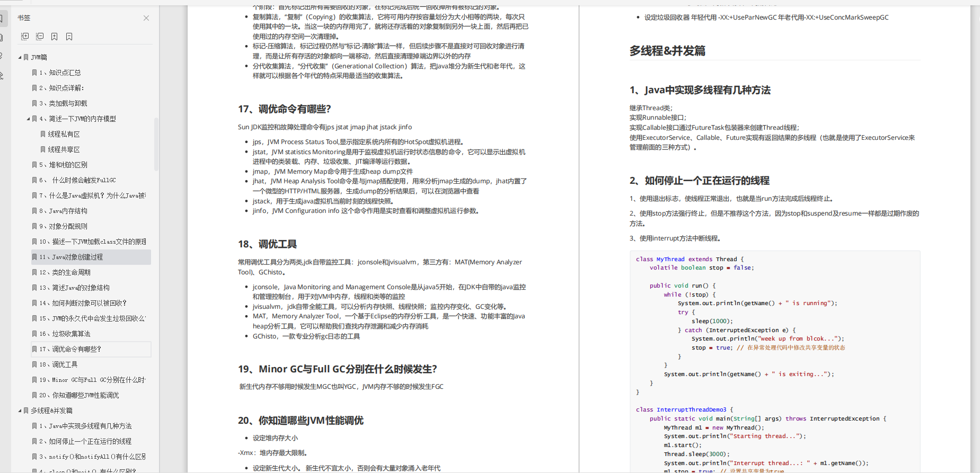Click heading 19、Minor GC与Full GC分别在什么时候发生?
The image size is (980, 473).
point(337,369)
